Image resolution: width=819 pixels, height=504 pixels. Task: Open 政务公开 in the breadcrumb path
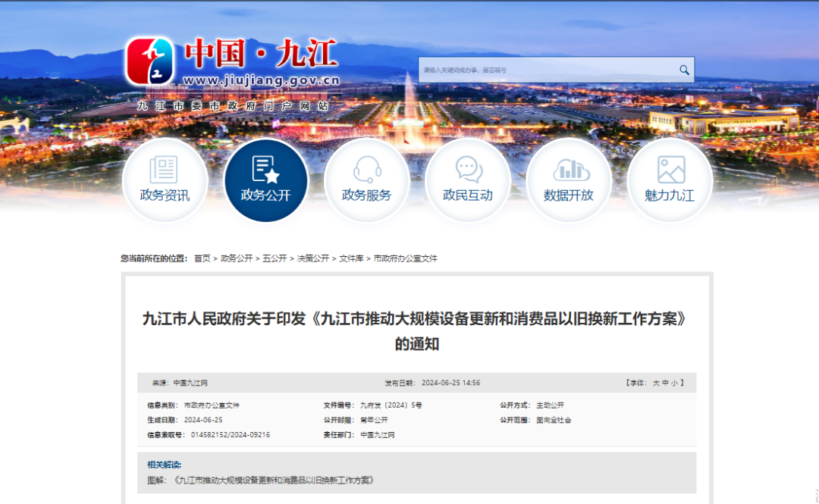(x=237, y=258)
